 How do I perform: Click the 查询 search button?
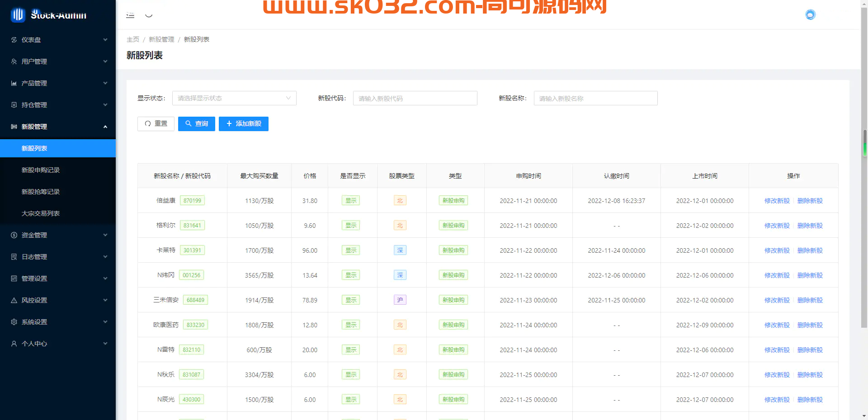click(x=197, y=123)
